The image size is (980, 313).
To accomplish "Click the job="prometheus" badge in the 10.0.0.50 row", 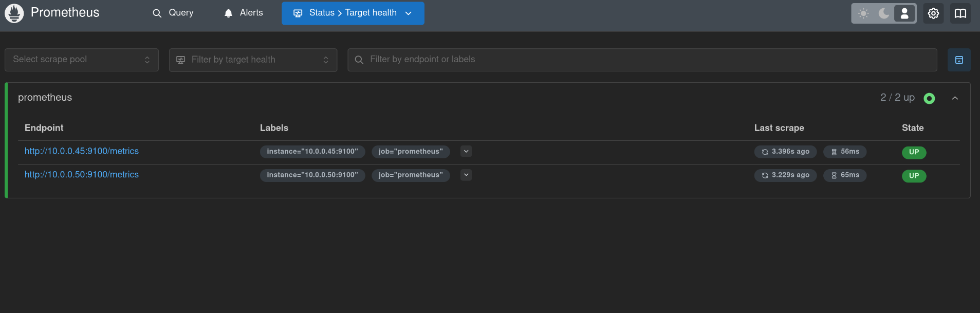I will (x=411, y=175).
